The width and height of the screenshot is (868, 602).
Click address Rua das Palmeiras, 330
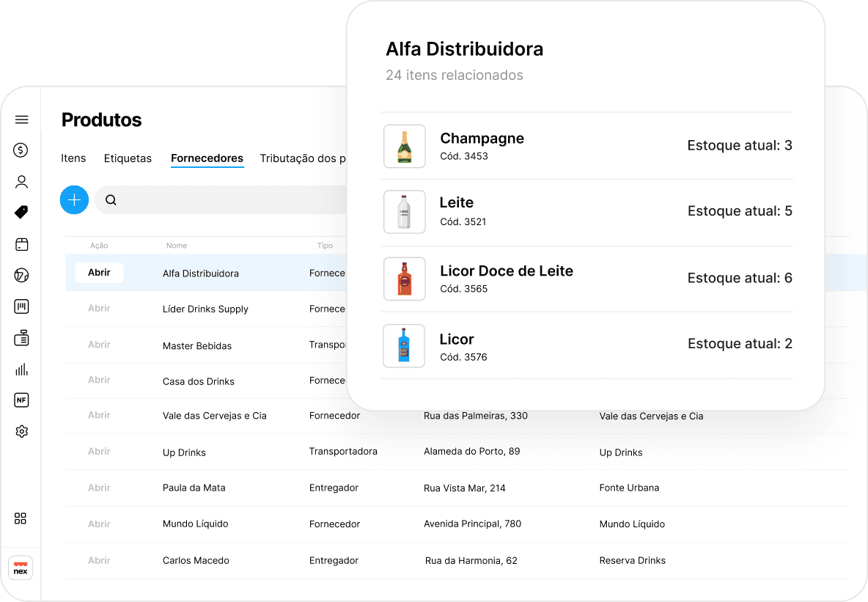point(476,416)
